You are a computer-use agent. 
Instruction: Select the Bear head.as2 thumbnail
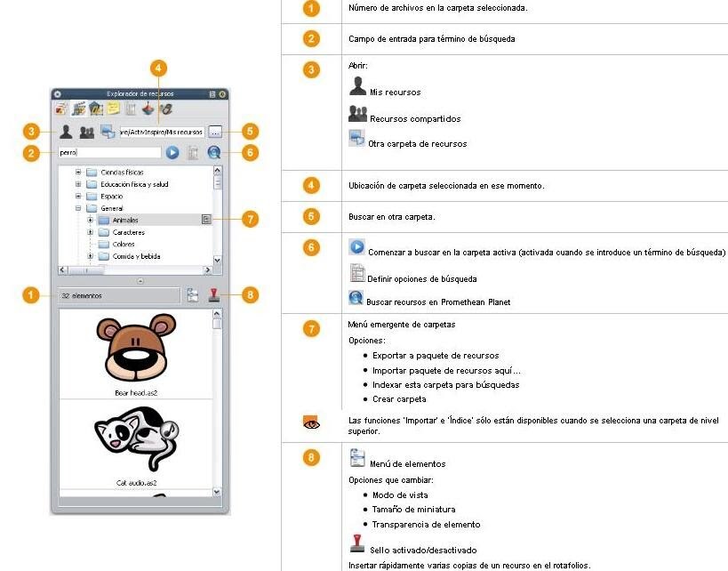tap(135, 354)
